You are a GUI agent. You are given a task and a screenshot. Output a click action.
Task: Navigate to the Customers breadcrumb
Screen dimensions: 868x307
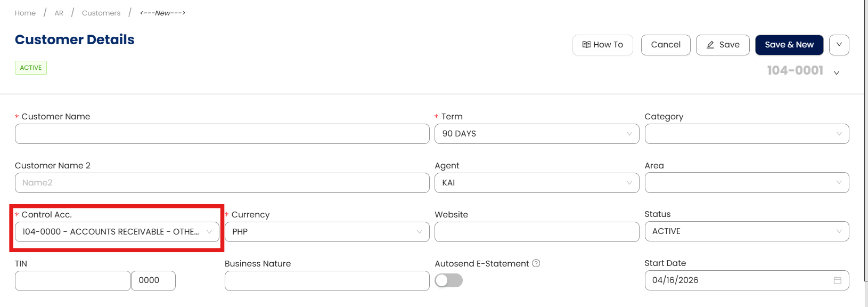tap(101, 13)
